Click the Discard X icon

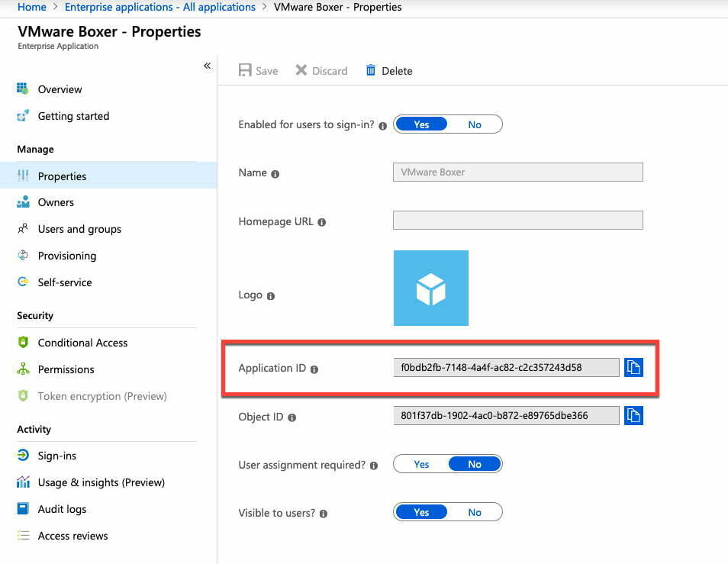coord(301,70)
